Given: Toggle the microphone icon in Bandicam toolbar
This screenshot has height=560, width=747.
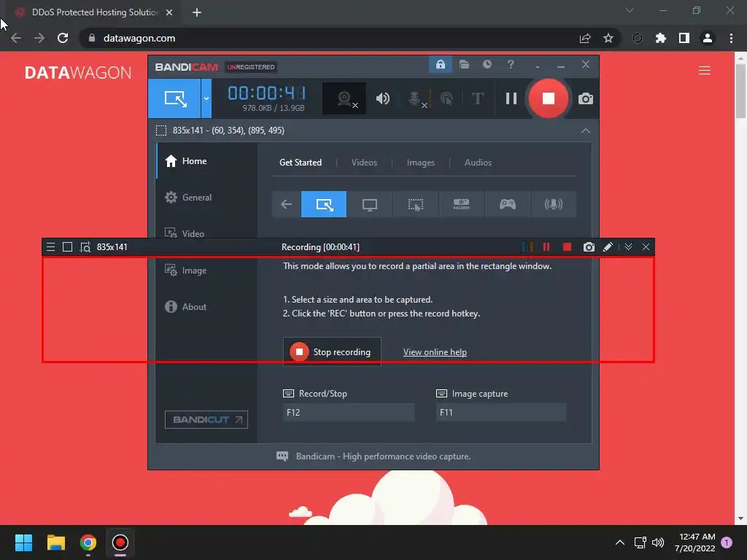Looking at the screenshot, I should click(x=416, y=98).
